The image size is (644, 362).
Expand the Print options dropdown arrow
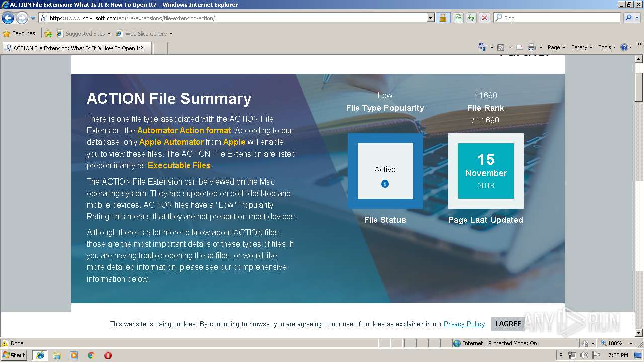541,48
